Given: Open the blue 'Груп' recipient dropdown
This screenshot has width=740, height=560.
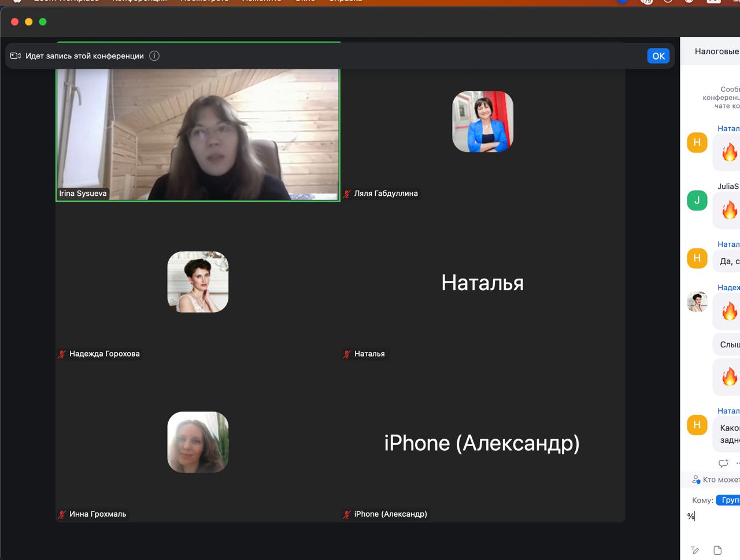Looking at the screenshot, I should pyautogui.click(x=728, y=500).
